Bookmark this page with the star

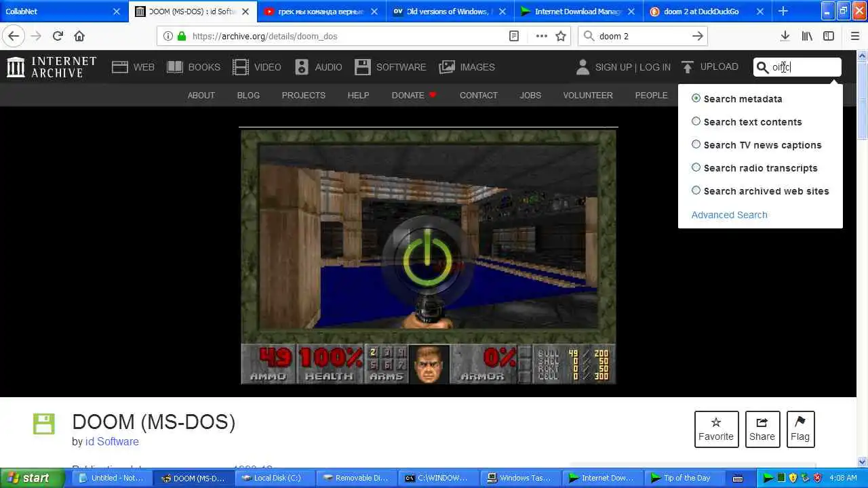pyautogui.click(x=561, y=36)
